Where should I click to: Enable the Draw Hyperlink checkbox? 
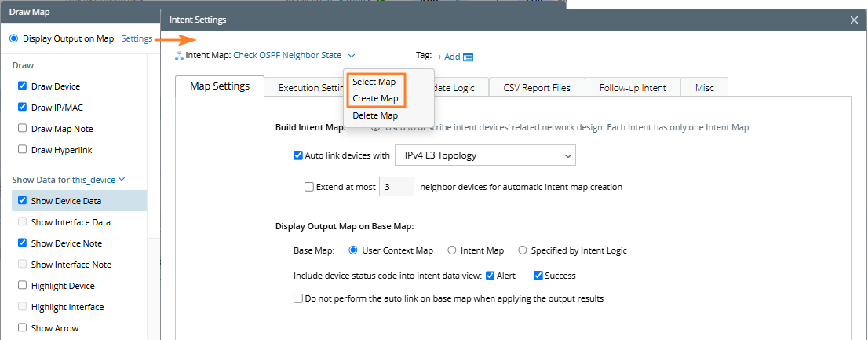[x=23, y=150]
